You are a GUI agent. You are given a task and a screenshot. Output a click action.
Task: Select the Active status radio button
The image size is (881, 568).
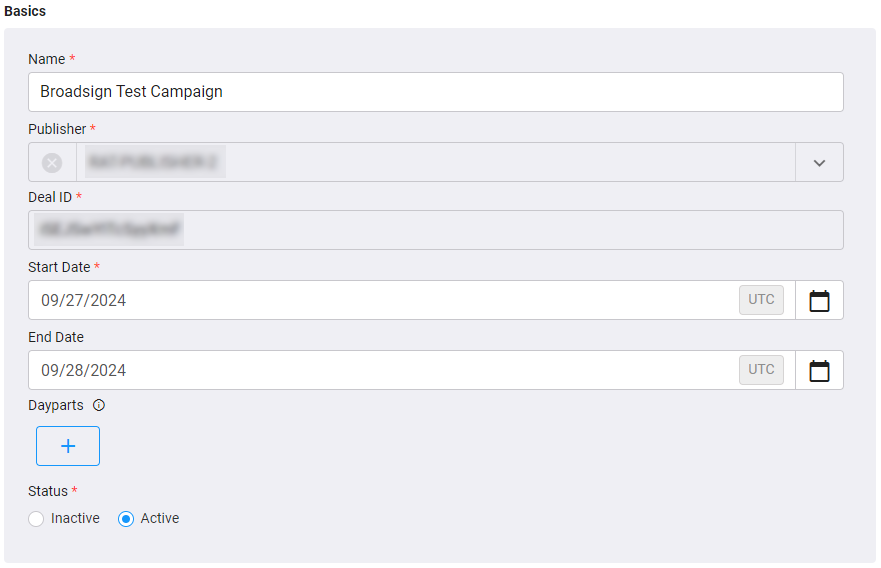coord(126,519)
